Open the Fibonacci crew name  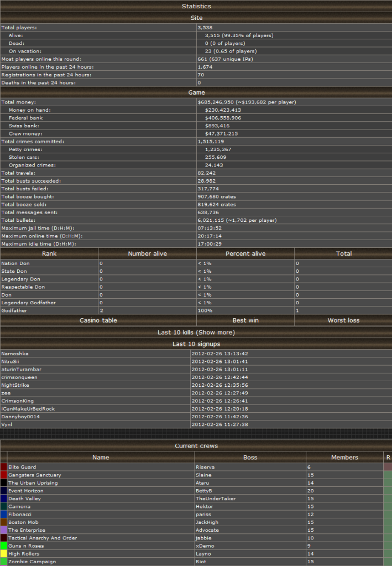pos(20,515)
